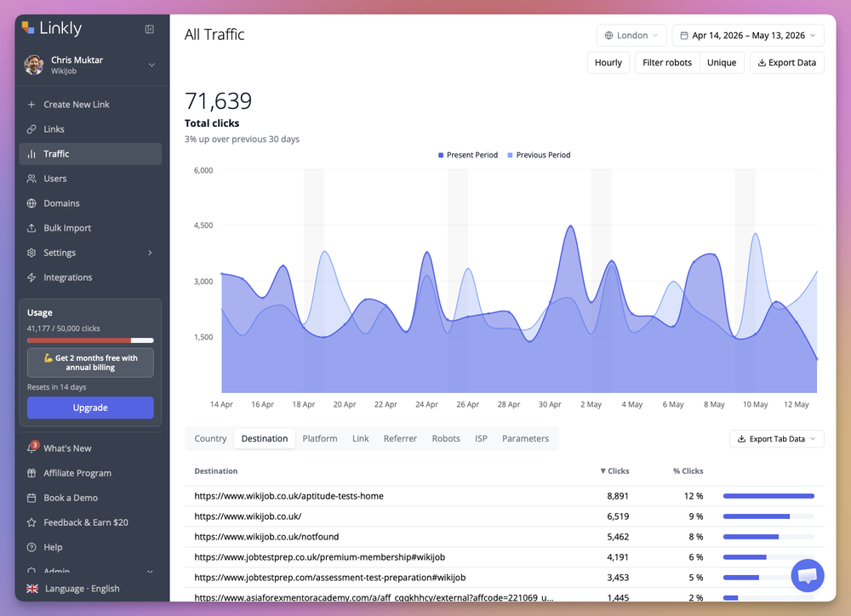
Task: Click the lightning icon beside Integrations
Action: point(31,277)
